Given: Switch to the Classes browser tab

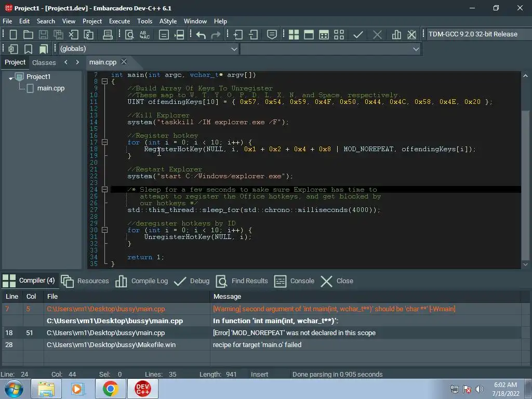Looking at the screenshot, I should point(44,62).
